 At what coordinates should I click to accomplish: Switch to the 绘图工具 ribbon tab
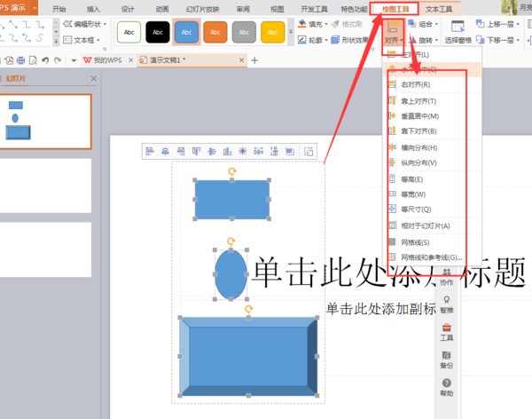click(x=395, y=8)
